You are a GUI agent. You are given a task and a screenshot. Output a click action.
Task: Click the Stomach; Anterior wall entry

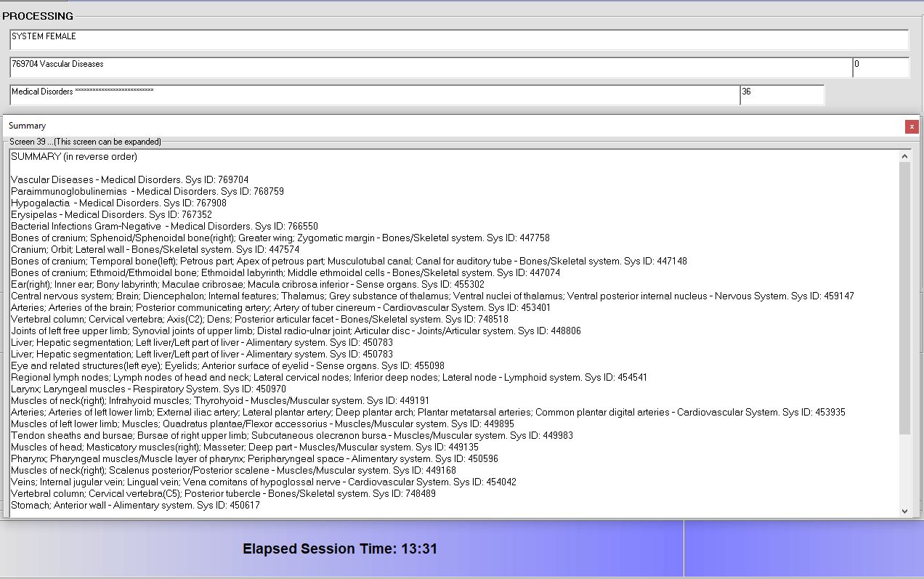[x=135, y=505]
